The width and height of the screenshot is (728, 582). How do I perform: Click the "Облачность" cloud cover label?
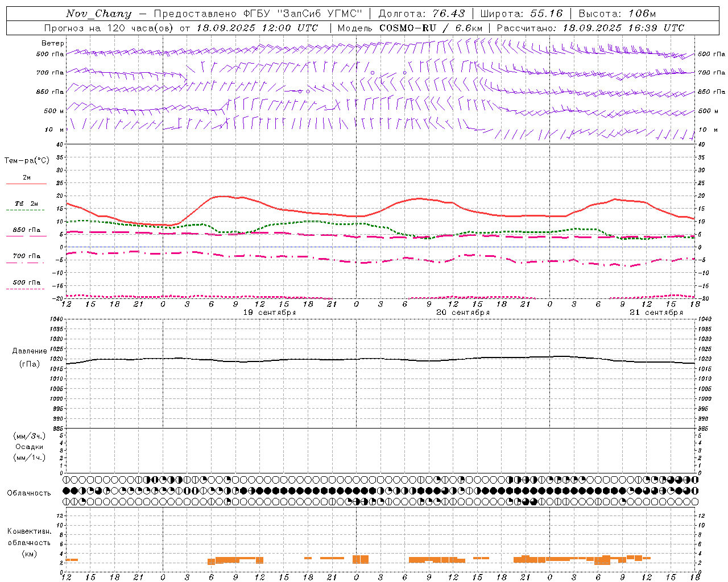[29, 493]
